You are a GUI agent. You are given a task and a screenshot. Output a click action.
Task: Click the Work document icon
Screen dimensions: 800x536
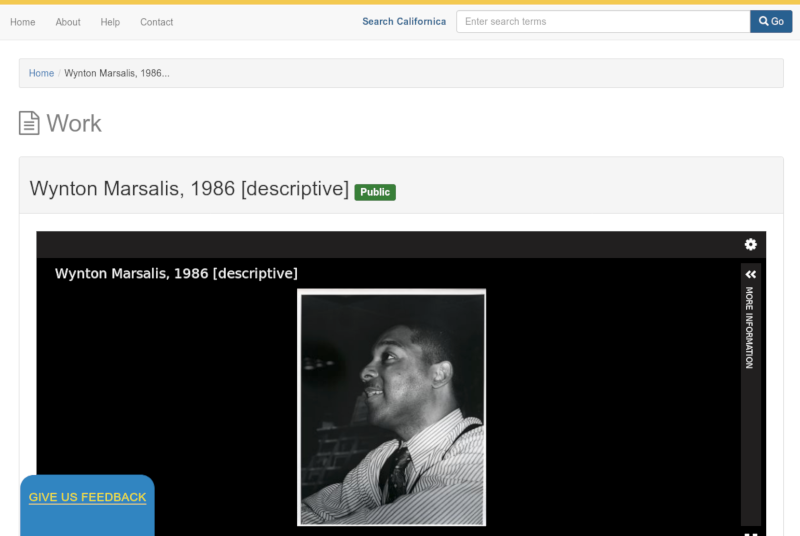29,123
